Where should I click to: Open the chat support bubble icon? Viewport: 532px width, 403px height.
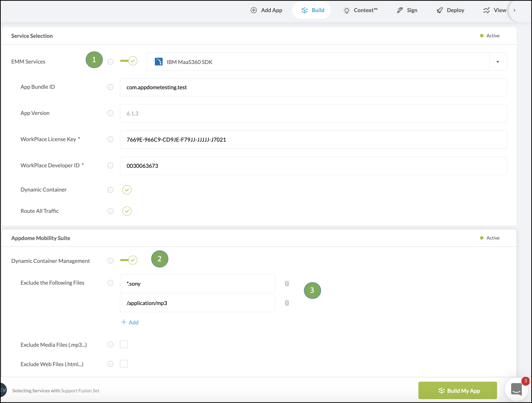[516, 390]
